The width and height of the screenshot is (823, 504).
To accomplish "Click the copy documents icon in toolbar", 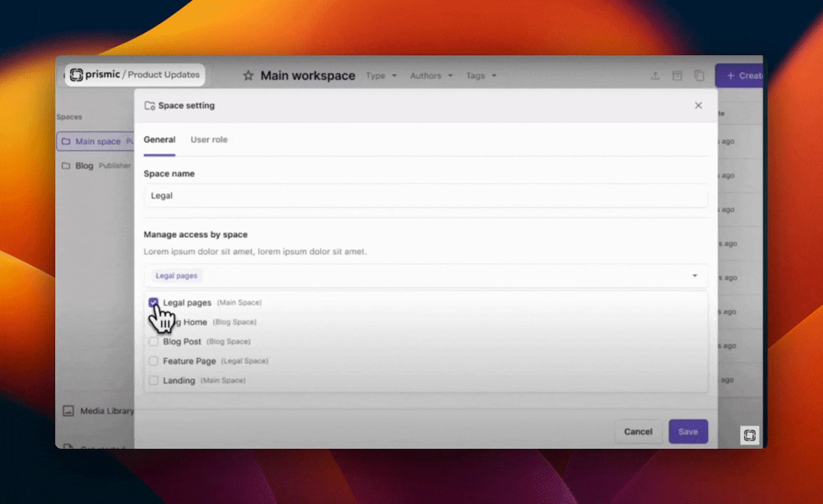I will pos(699,76).
